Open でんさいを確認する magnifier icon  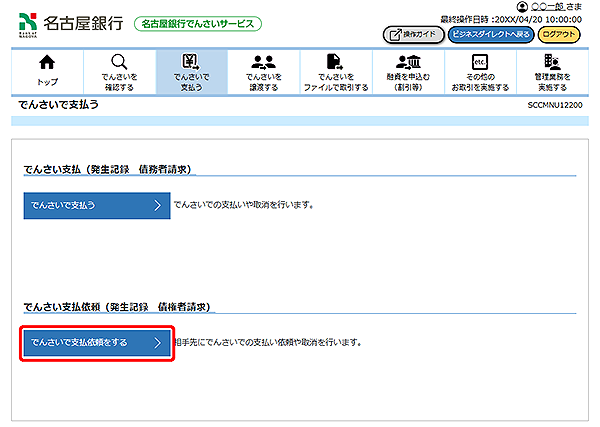(x=119, y=62)
